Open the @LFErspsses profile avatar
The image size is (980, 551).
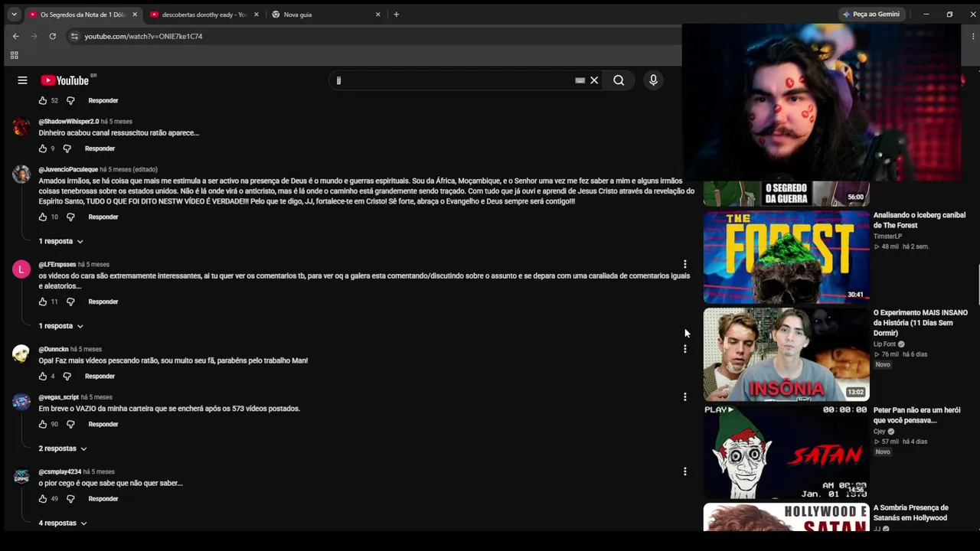21,269
